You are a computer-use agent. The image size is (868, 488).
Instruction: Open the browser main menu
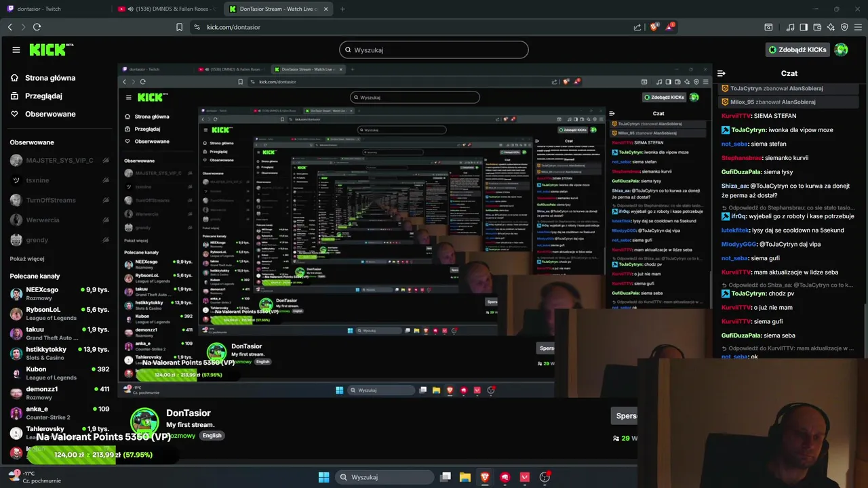coord(858,27)
